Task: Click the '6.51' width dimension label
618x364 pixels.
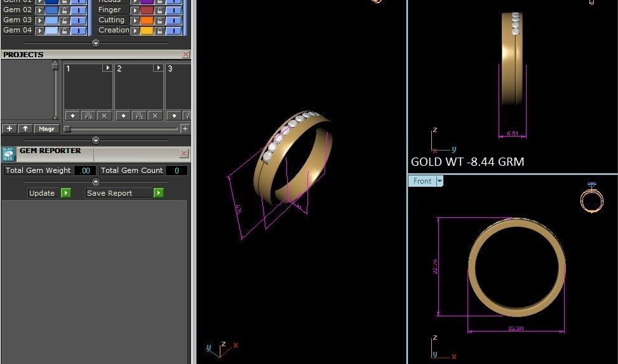Action: 513,133
